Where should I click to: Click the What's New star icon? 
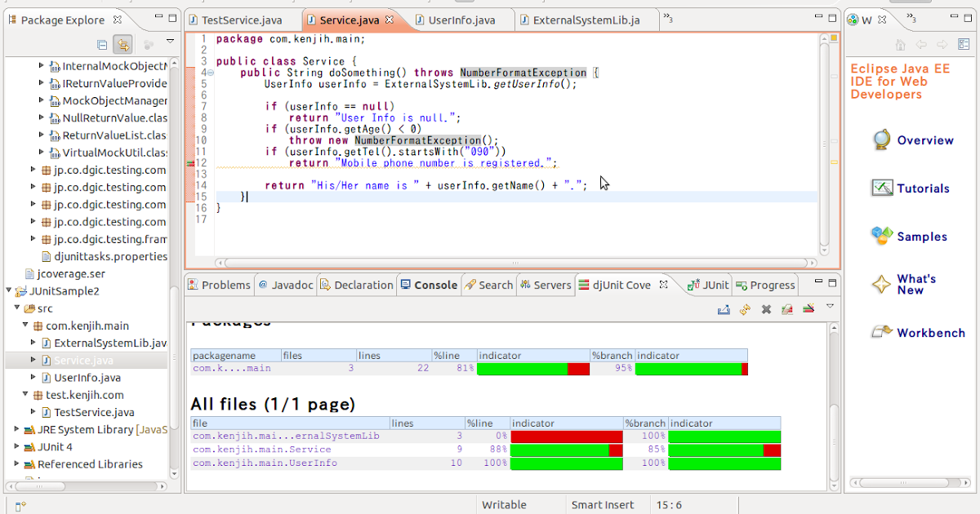point(881,284)
